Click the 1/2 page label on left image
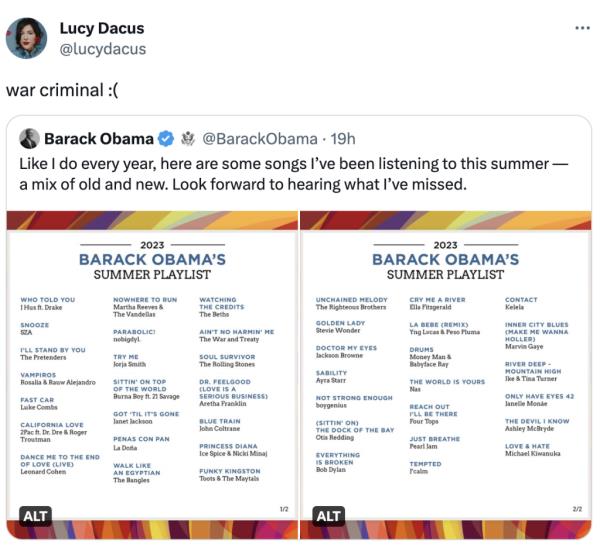Image resolution: width=600 pixels, height=551 pixels. point(283,508)
